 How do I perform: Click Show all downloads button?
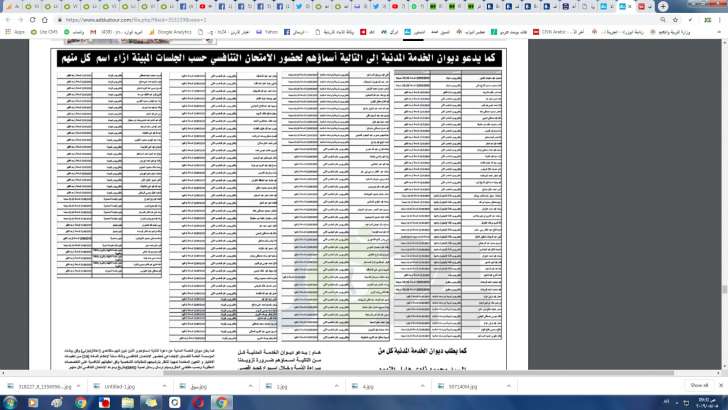click(700, 383)
